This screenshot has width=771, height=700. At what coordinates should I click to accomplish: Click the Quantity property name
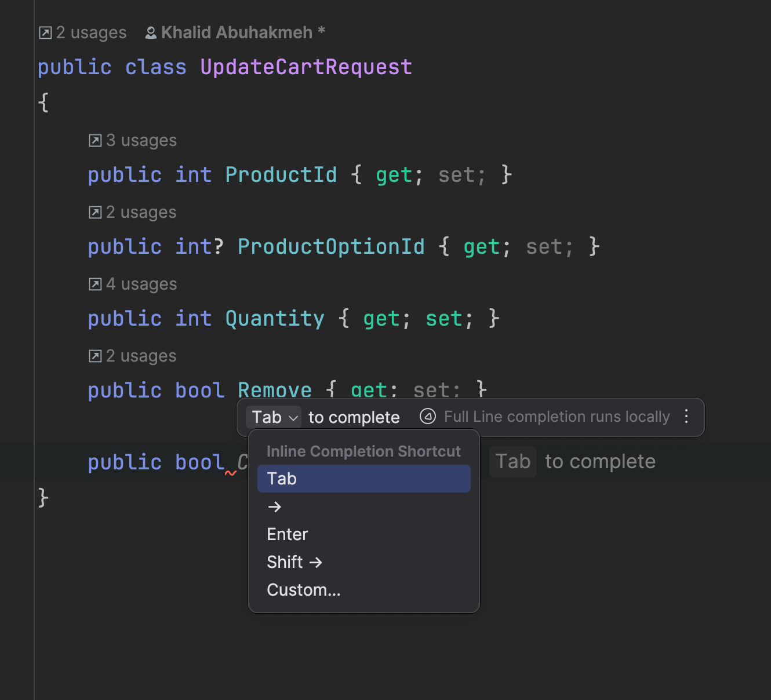[x=275, y=319]
